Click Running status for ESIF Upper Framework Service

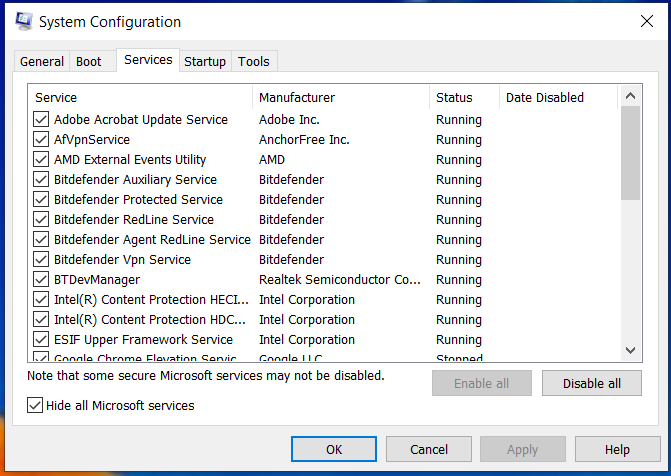click(459, 340)
